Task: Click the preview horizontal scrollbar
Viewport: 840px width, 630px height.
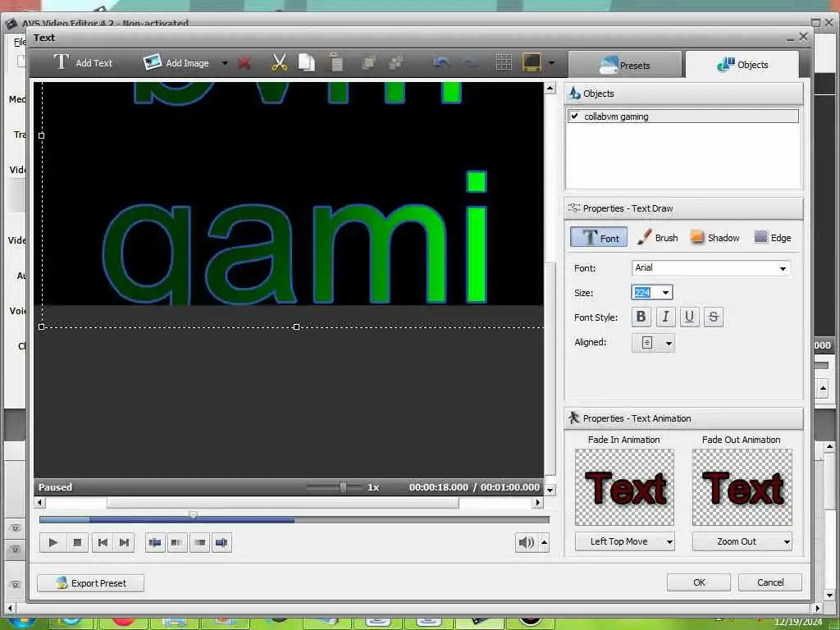Action: coord(283,503)
